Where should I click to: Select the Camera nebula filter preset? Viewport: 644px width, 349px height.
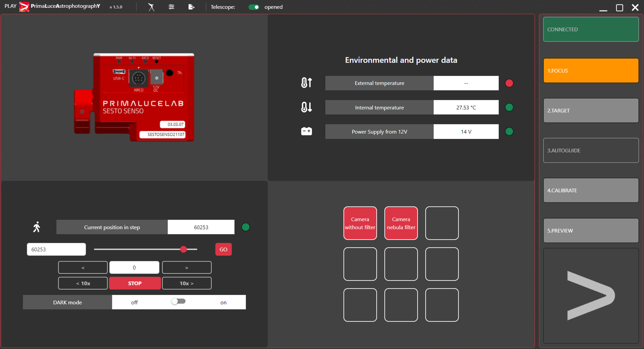[x=401, y=223]
